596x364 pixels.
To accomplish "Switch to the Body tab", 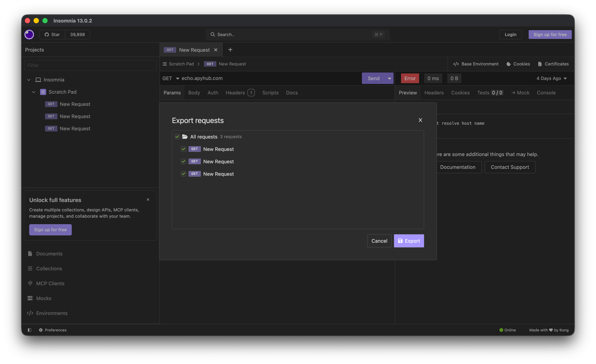I will click(x=194, y=93).
